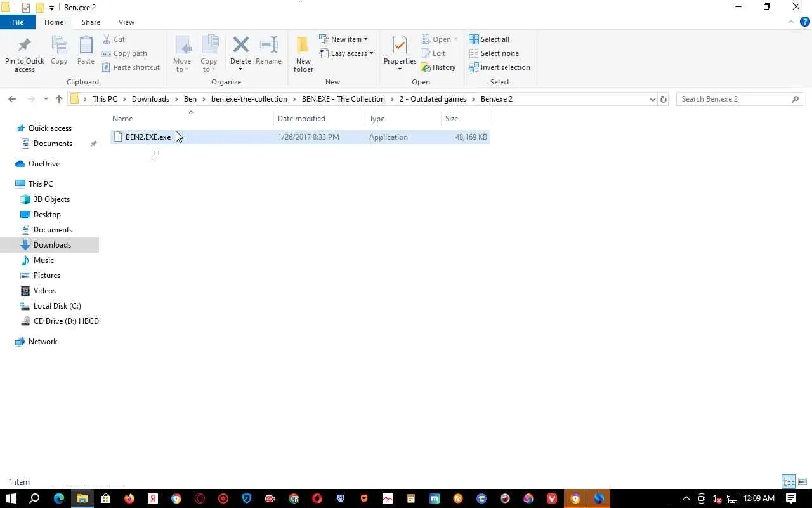Open Local Disk (C:) in the navigation pane
The width and height of the screenshot is (812, 508).
(x=57, y=306)
